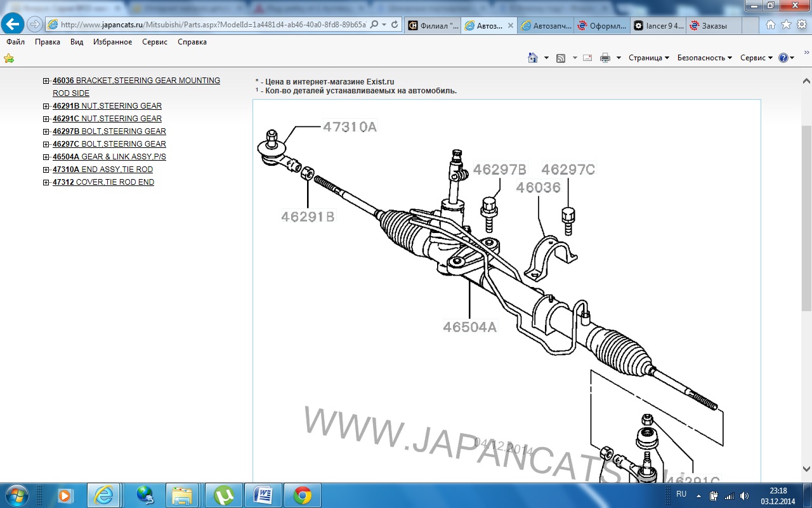The height and width of the screenshot is (508, 812).
Task: Expand the 46504A GEAR & LINK node
Action: pyautogui.click(x=46, y=157)
